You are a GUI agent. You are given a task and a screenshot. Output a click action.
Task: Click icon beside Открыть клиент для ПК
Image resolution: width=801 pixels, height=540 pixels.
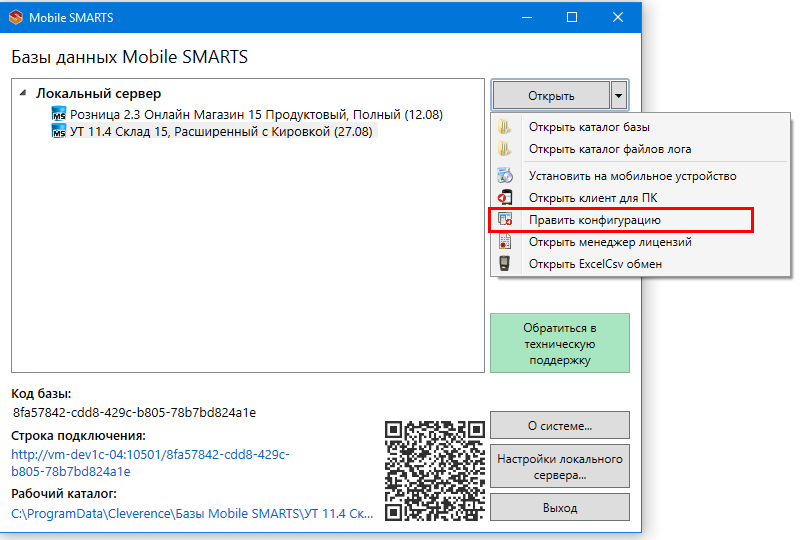click(505, 197)
